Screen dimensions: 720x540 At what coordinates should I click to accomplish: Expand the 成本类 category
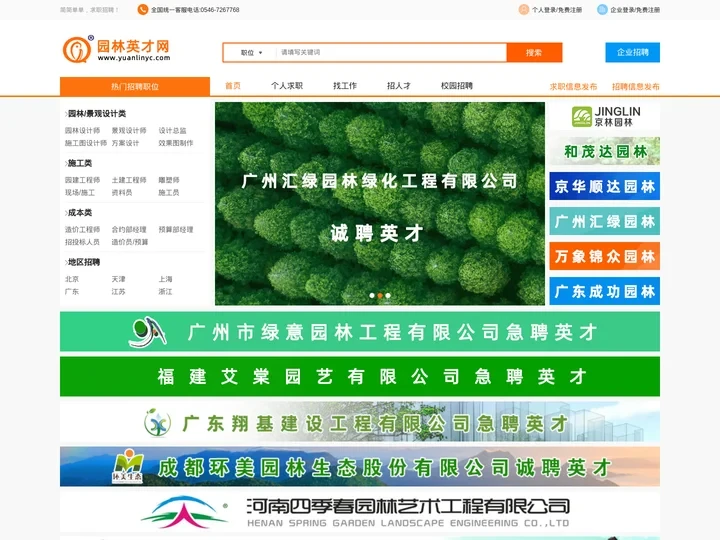(x=79, y=213)
